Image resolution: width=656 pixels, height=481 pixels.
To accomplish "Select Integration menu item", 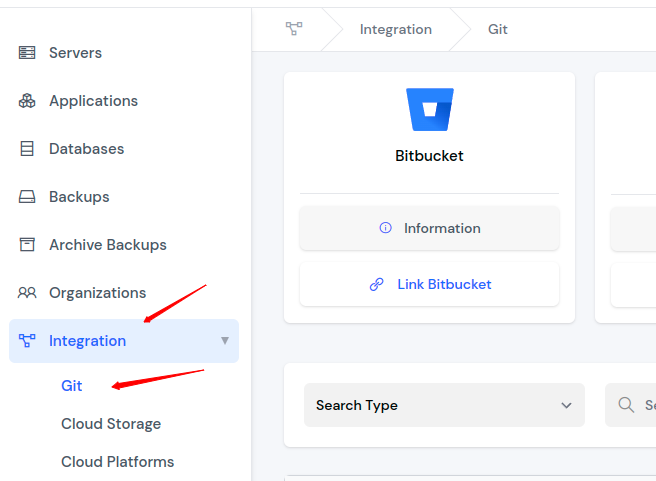I will 124,341.
